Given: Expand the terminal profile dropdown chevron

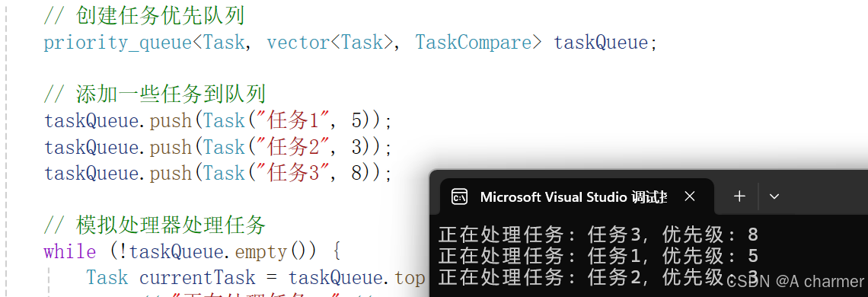Looking at the screenshot, I should pyautogui.click(x=774, y=196).
